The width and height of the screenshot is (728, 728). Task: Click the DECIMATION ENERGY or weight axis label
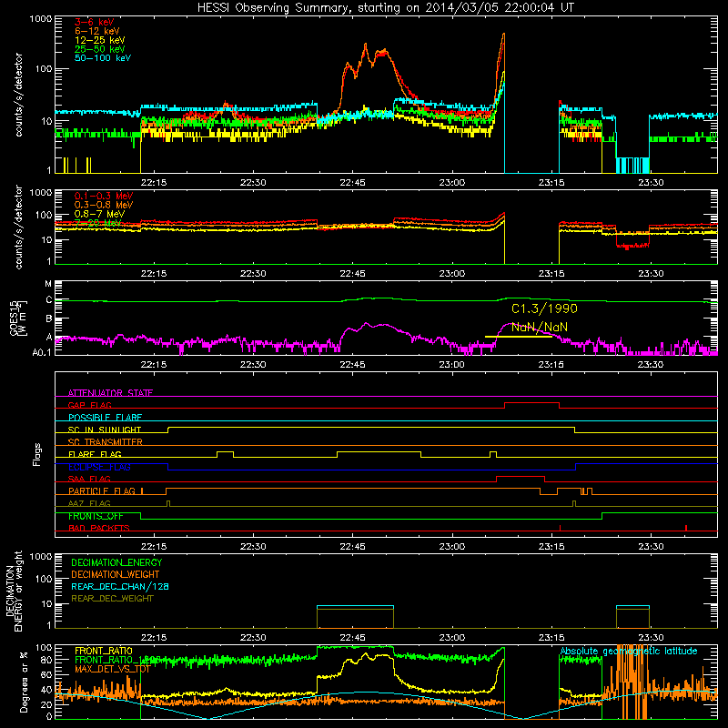click(14, 591)
